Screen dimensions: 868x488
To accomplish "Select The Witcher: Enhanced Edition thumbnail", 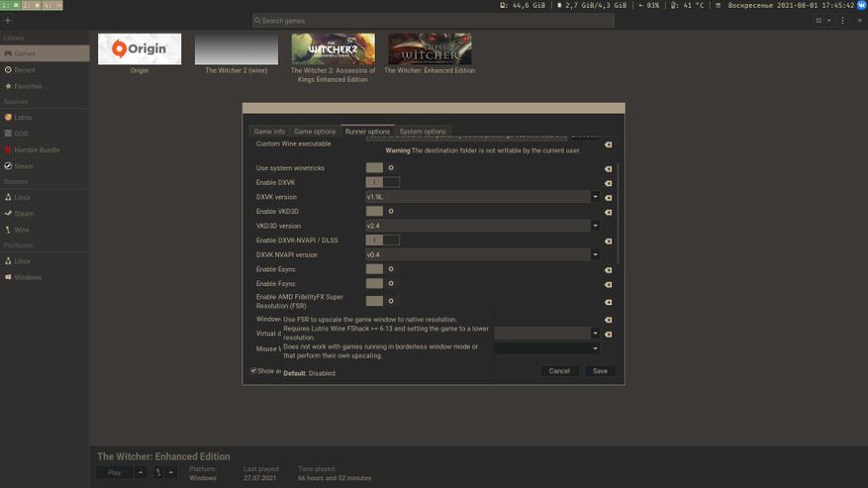I will coord(430,49).
